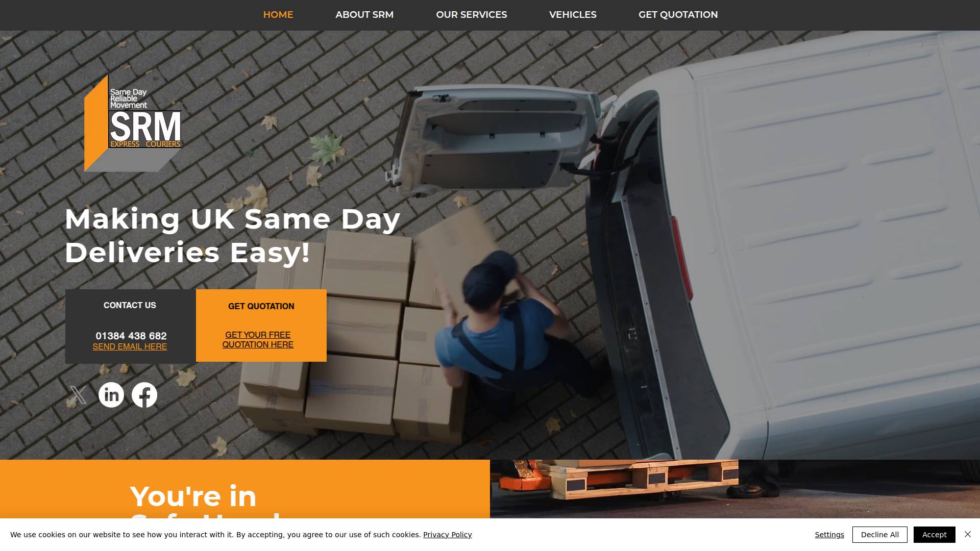Open the X (Twitter) social icon

coord(78,395)
